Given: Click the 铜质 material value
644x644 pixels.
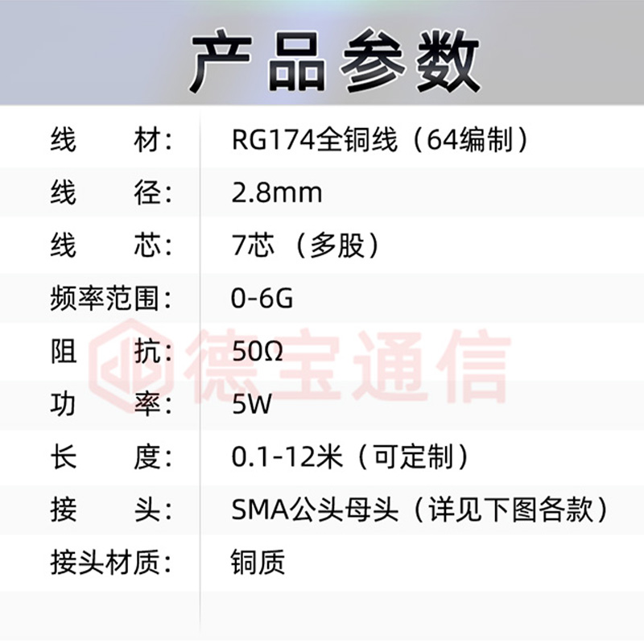Looking at the screenshot, I should pyautogui.click(x=258, y=563).
